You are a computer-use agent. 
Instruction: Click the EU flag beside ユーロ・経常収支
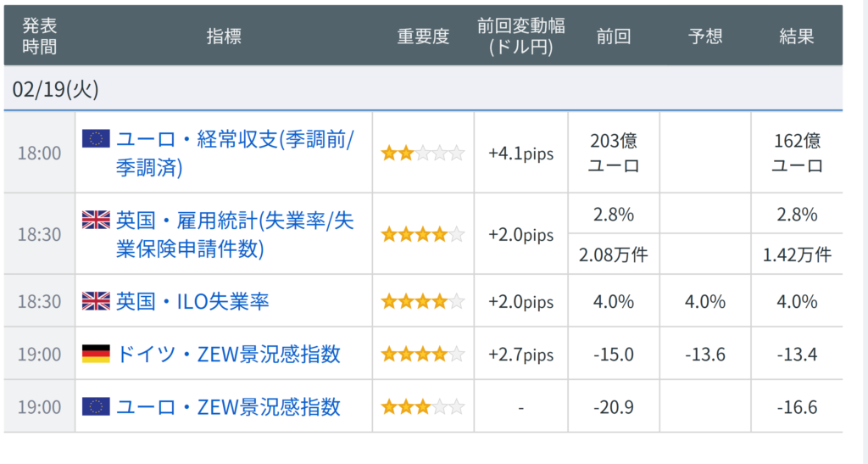coord(96,138)
